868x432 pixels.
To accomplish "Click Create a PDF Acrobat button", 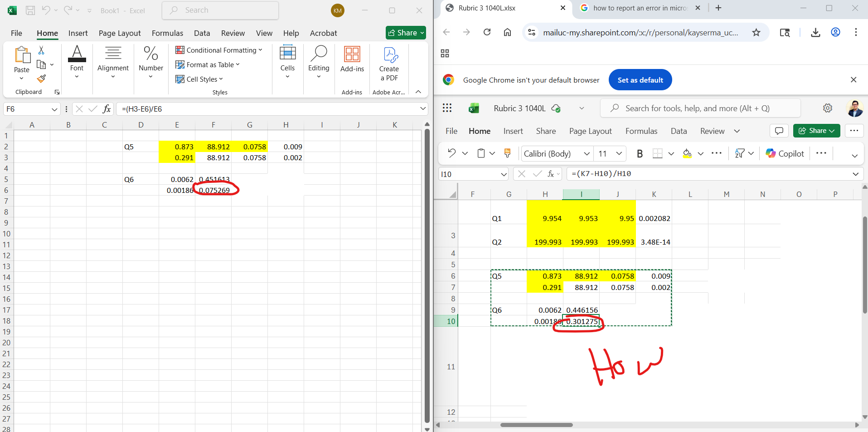I will [389, 64].
